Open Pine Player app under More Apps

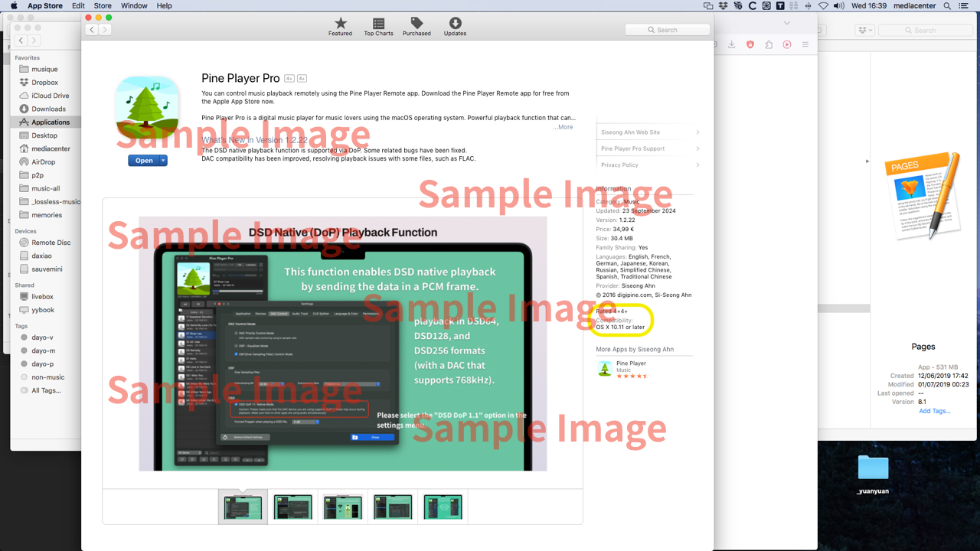click(605, 369)
